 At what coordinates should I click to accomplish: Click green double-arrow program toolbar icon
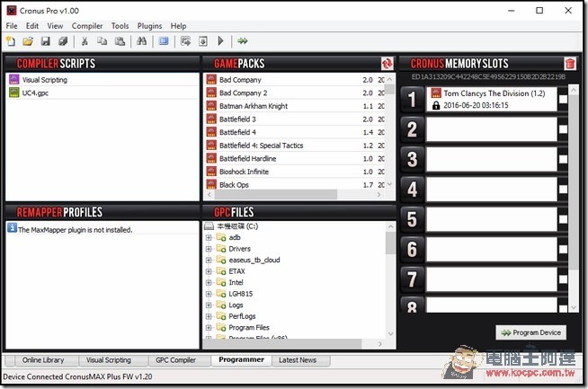point(243,40)
